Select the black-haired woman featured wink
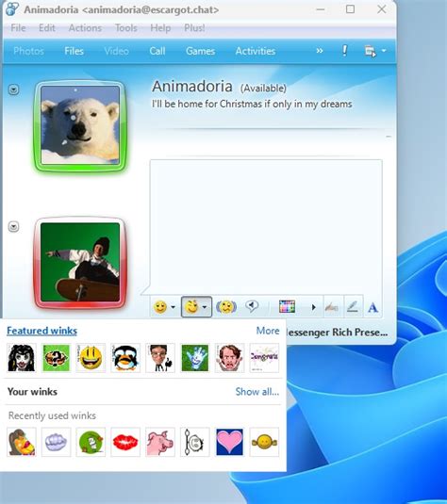Viewport: 447px width, 504px height. (22, 358)
